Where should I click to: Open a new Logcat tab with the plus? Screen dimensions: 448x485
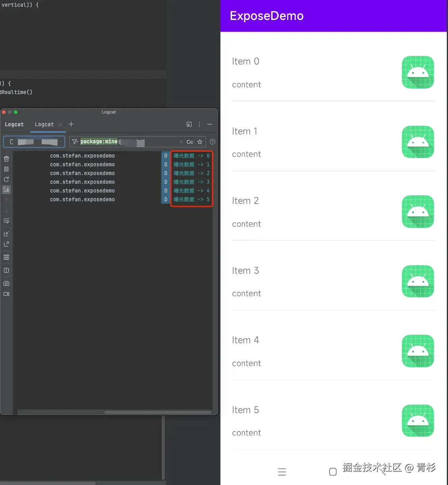click(71, 124)
